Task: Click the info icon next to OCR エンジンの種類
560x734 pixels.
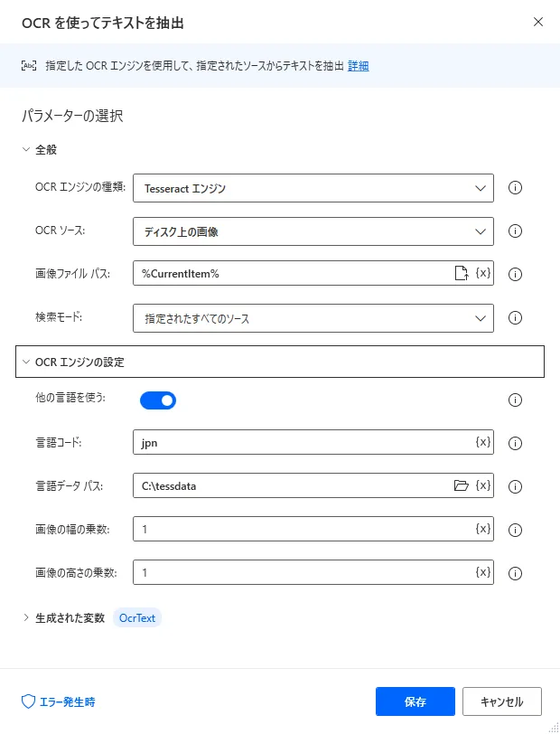Action: point(517,188)
